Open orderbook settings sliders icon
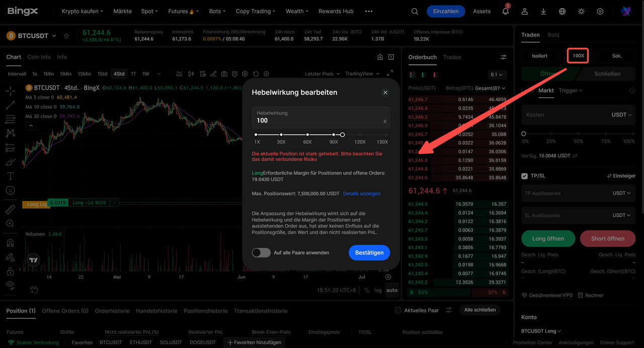This screenshot has height=348, width=644. (504, 57)
